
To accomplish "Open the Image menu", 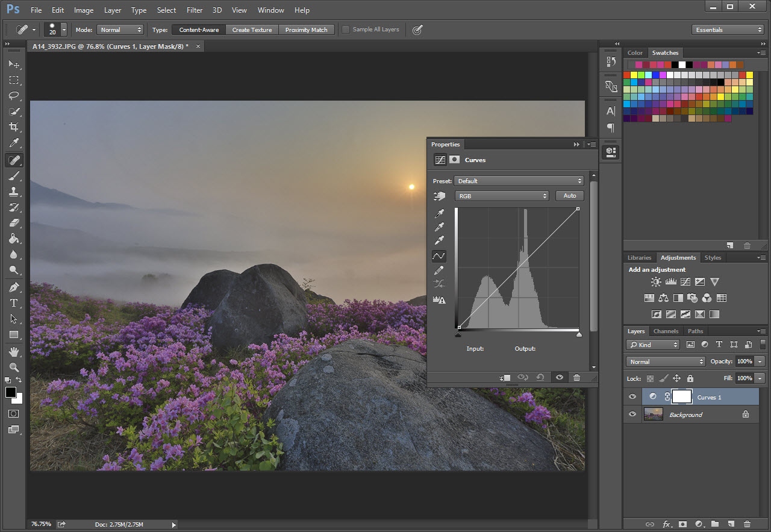I will [84, 10].
